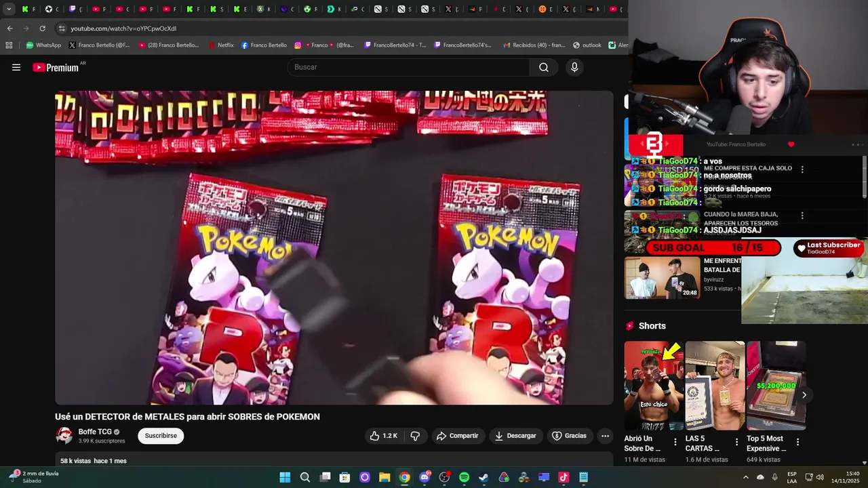Open more actions three-dot menu under video
The image size is (868, 488).
tap(605, 436)
